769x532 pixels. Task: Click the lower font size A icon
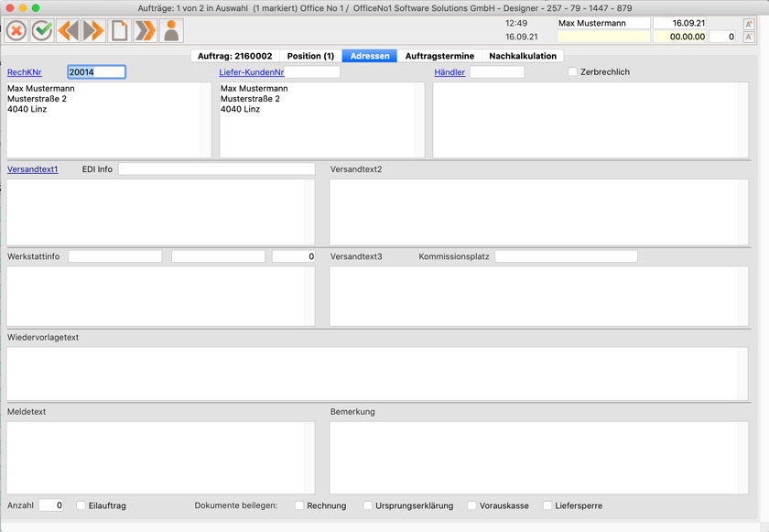749,37
